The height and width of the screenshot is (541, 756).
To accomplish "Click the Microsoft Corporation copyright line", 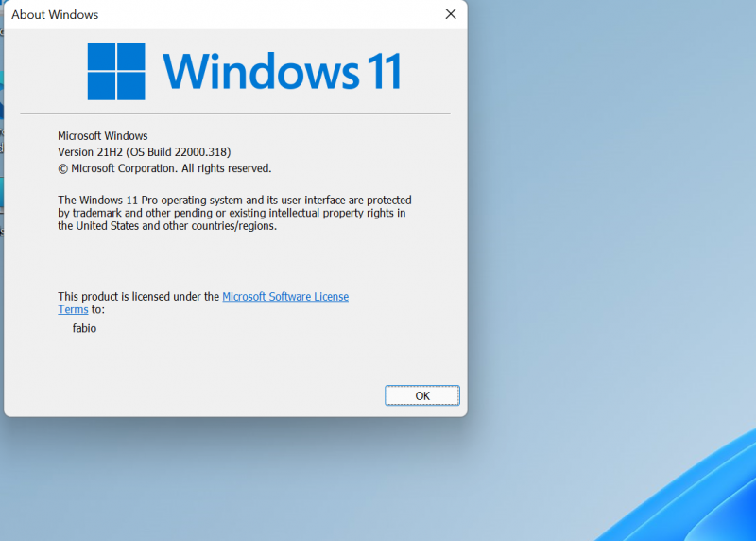I will pyautogui.click(x=164, y=168).
